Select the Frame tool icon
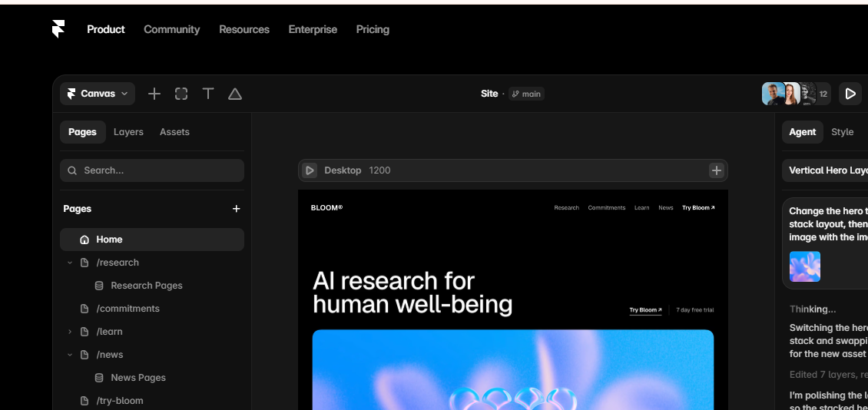 (181, 94)
